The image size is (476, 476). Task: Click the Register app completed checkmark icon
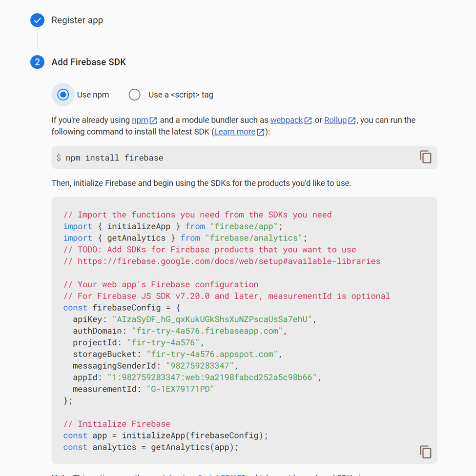pos(38,20)
